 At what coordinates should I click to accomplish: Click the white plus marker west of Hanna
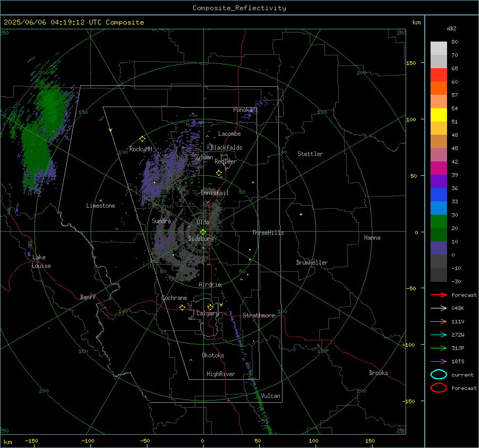301,214
